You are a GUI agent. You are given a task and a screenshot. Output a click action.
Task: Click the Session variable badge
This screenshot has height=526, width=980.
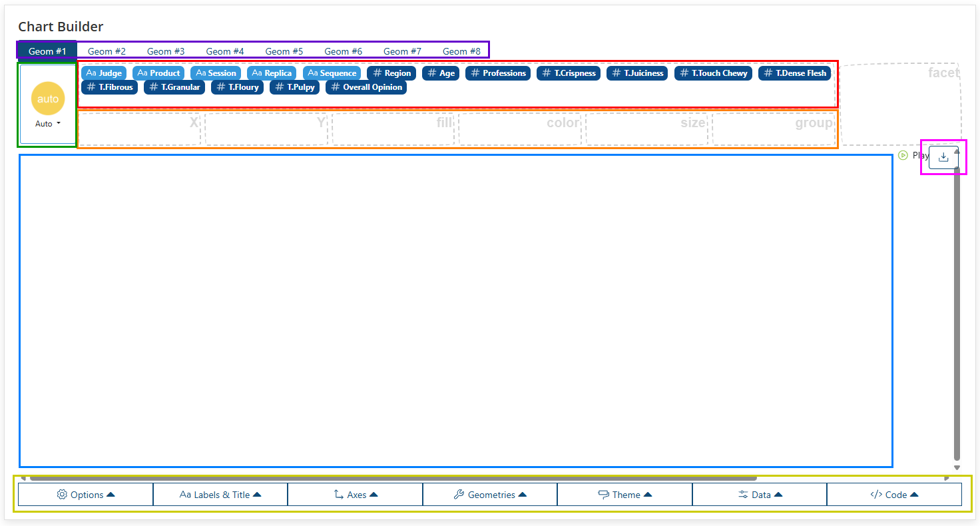tap(216, 73)
